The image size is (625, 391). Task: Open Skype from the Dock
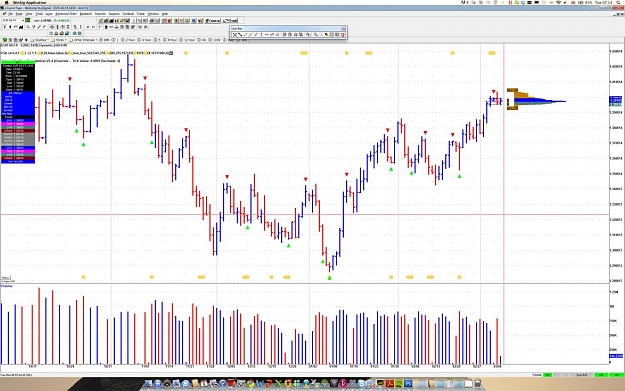361,384
